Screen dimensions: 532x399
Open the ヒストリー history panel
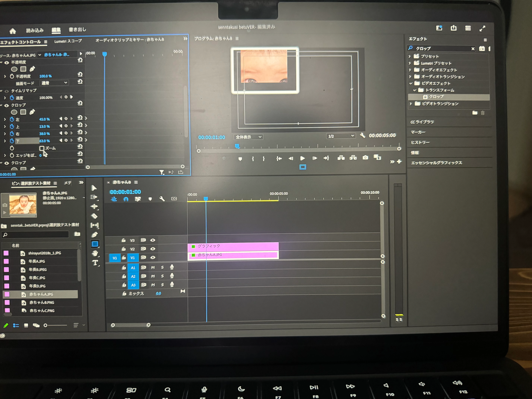(x=420, y=142)
